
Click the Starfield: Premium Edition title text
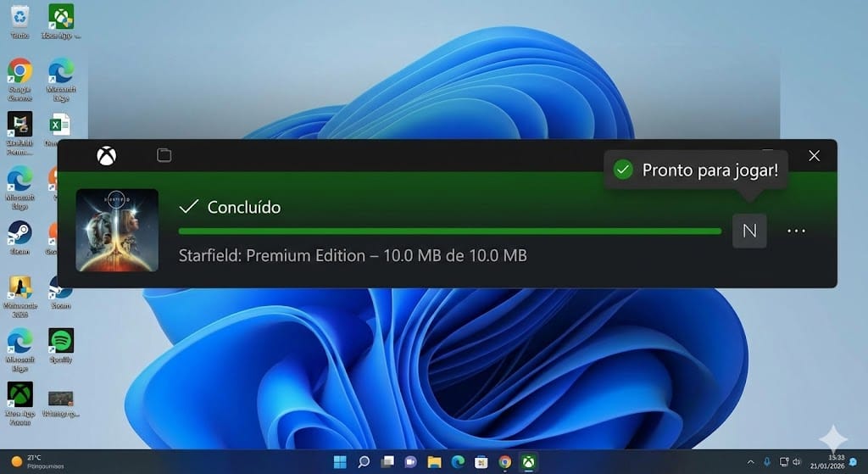pyautogui.click(x=353, y=255)
